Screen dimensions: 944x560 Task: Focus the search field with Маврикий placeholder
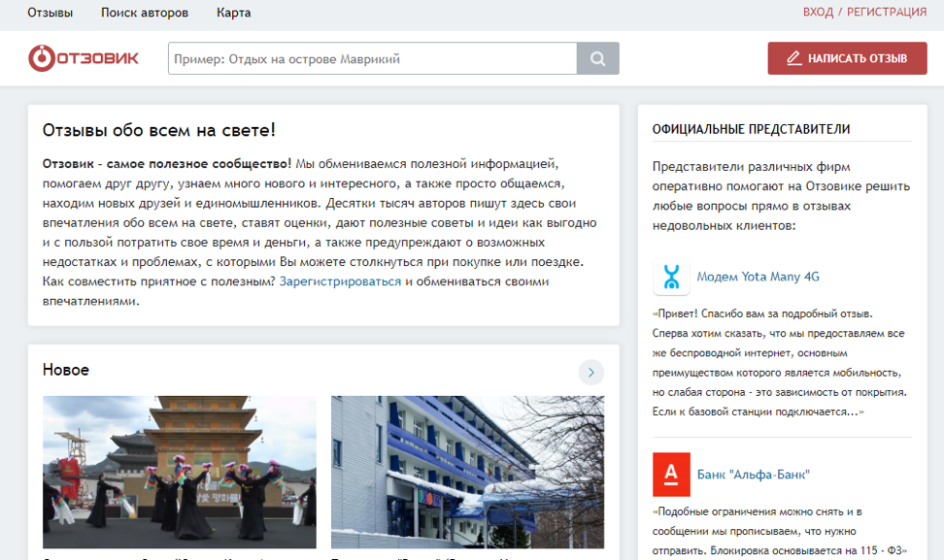coord(372,58)
